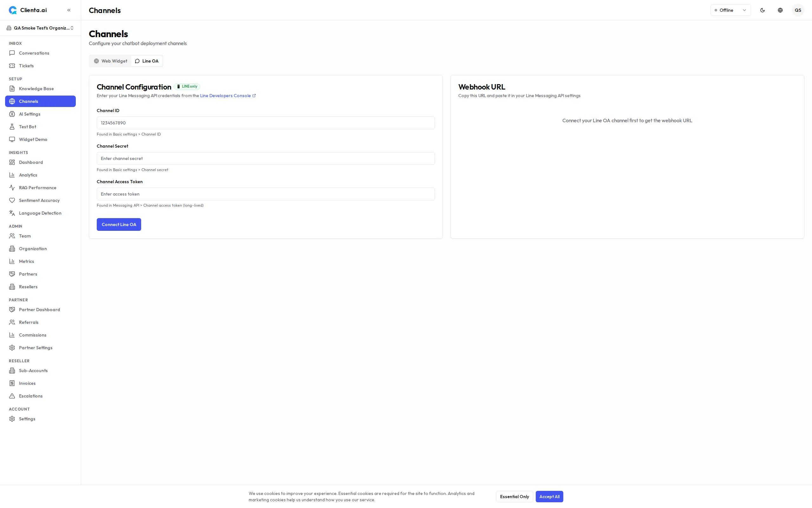Click the Organization building icon
This screenshot has width=812, height=508.
(12, 249)
